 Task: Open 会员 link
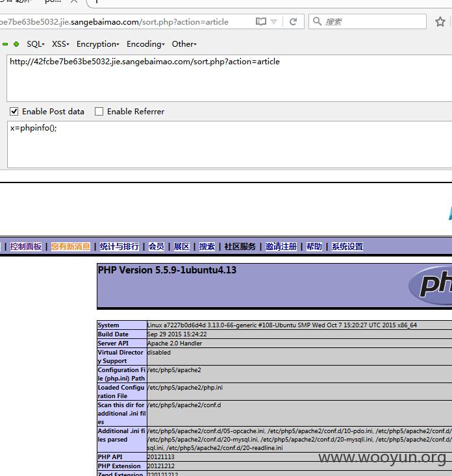click(x=157, y=247)
